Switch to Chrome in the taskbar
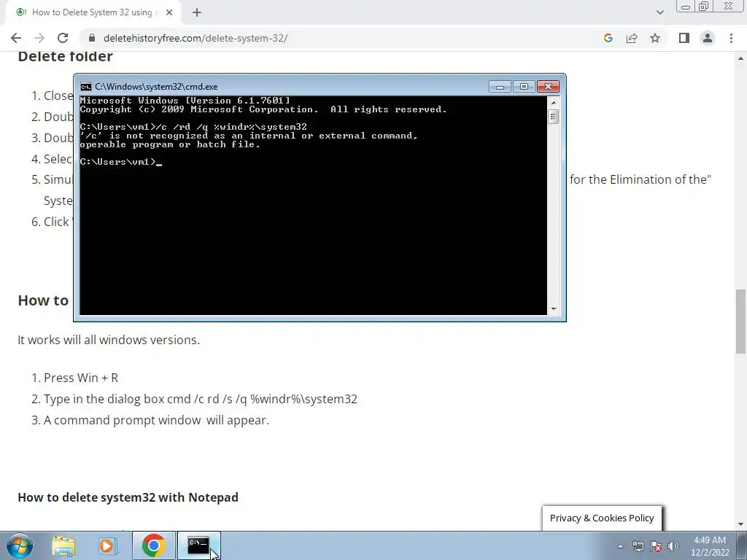 [153, 545]
